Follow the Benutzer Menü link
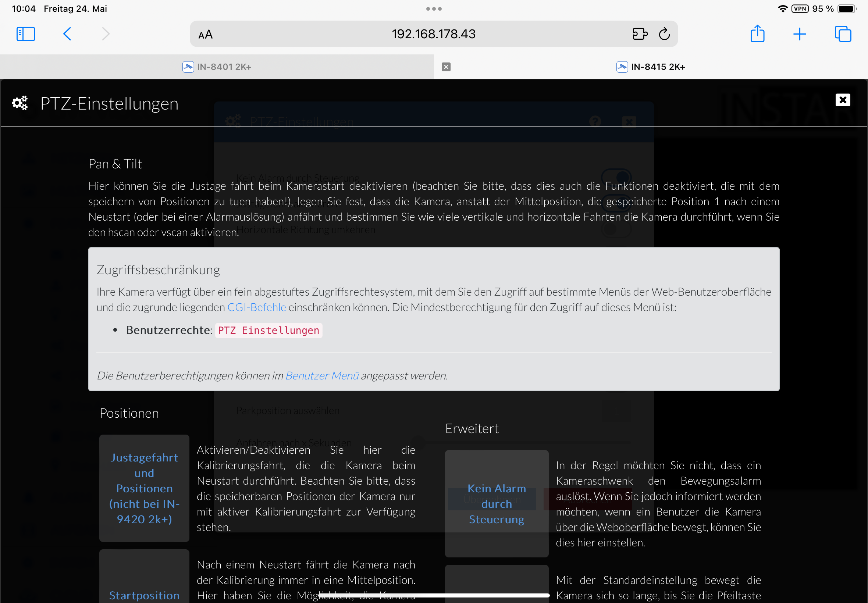The height and width of the screenshot is (603, 868). click(x=322, y=375)
